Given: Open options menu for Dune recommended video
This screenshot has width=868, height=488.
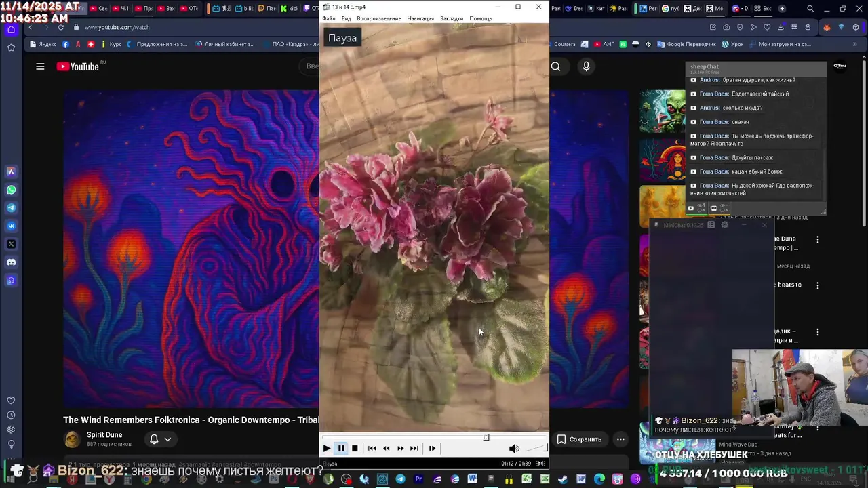Looking at the screenshot, I should point(818,240).
